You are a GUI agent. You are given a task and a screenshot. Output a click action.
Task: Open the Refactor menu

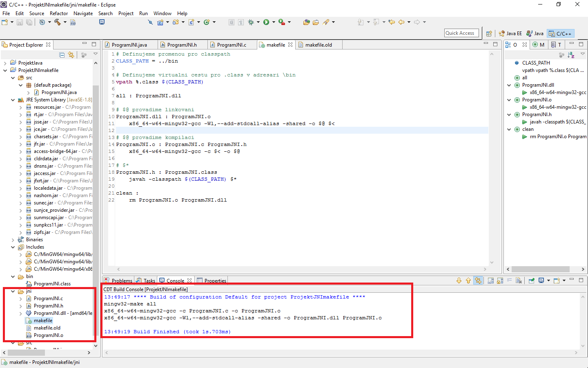coord(58,13)
